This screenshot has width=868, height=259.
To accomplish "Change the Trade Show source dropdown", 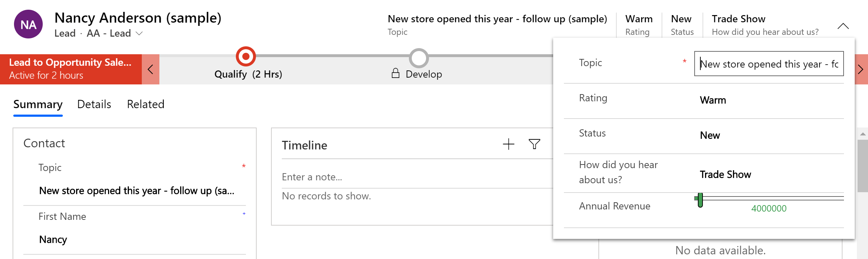I will pos(768,175).
